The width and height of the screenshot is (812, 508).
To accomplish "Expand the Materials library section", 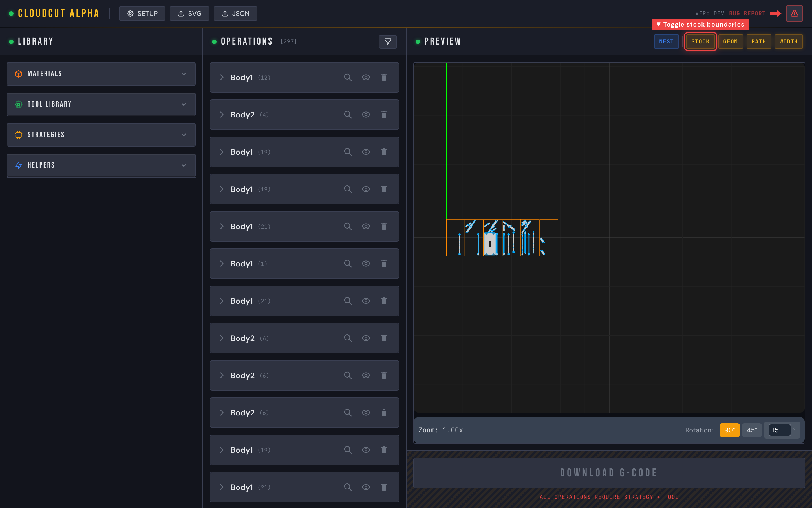I will (101, 74).
